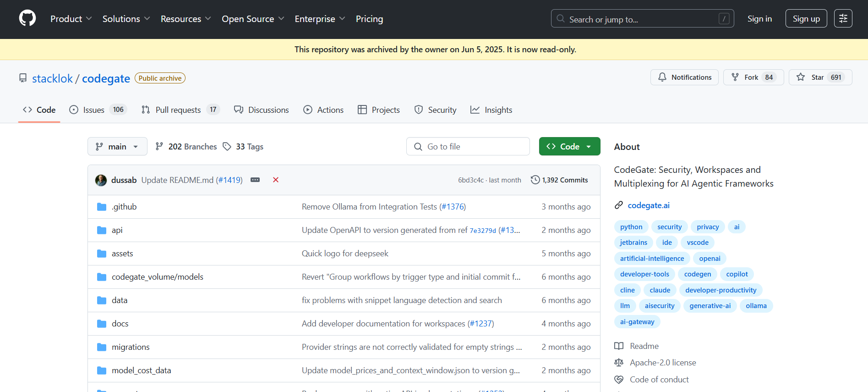868x392 pixels.
Task: Open the stacklok owner link
Action: tap(52, 78)
